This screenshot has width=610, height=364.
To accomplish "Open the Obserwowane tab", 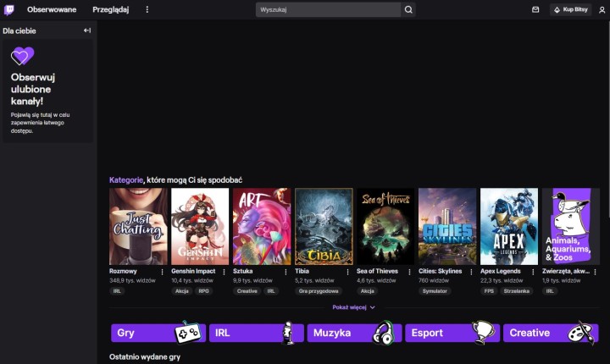I will (52, 9).
